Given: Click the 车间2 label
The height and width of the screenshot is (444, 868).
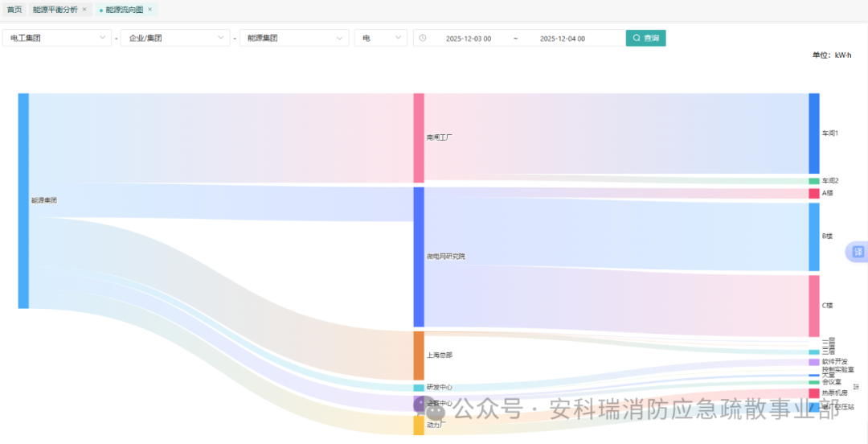Looking at the screenshot, I should pos(829,181).
